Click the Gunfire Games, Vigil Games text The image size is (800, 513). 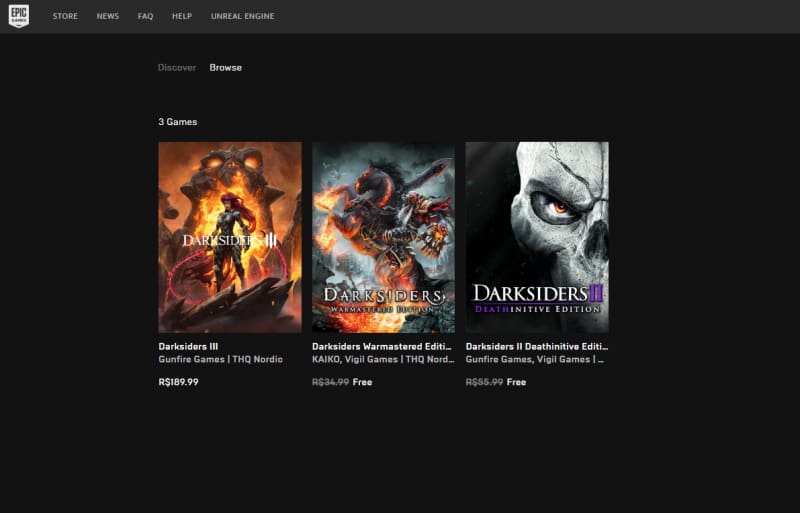point(535,359)
